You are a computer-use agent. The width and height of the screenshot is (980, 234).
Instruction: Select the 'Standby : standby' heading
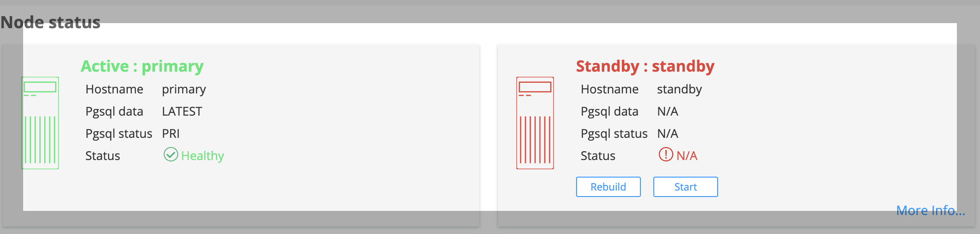click(645, 66)
